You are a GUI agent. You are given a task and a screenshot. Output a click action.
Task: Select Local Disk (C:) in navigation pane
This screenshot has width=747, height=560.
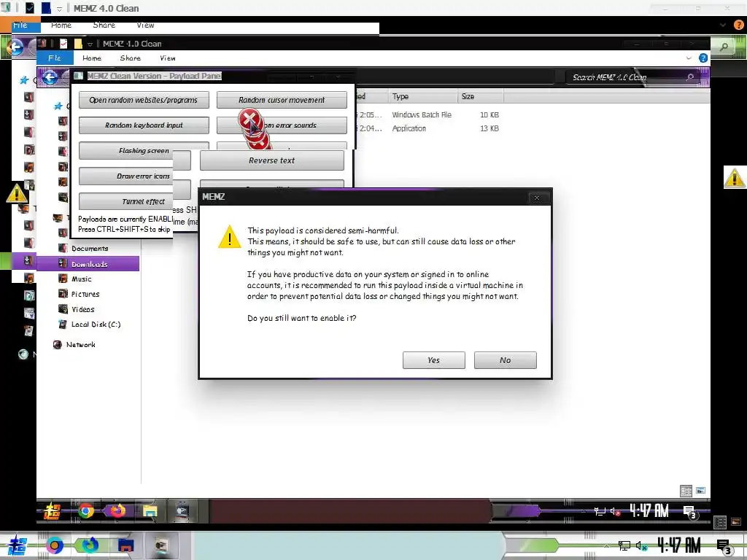[x=96, y=324]
